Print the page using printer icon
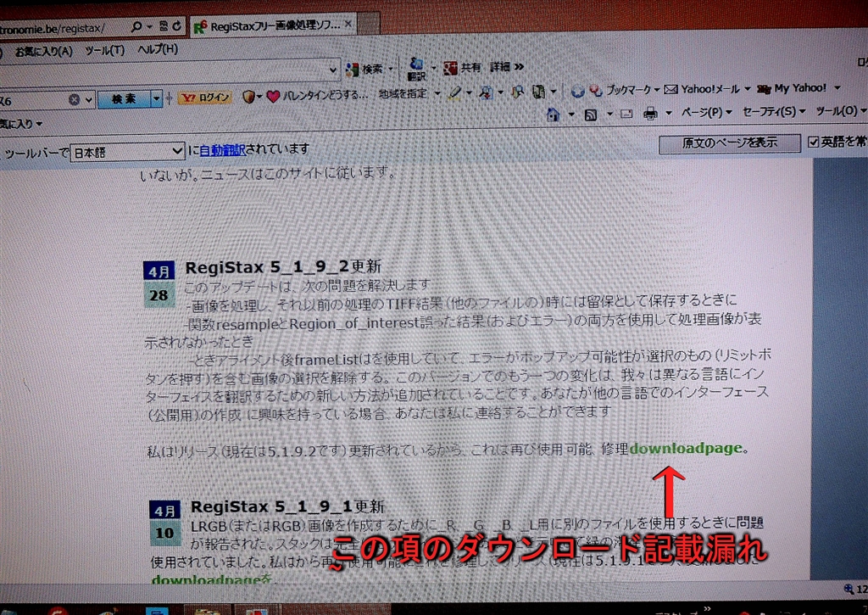 coord(650,115)
